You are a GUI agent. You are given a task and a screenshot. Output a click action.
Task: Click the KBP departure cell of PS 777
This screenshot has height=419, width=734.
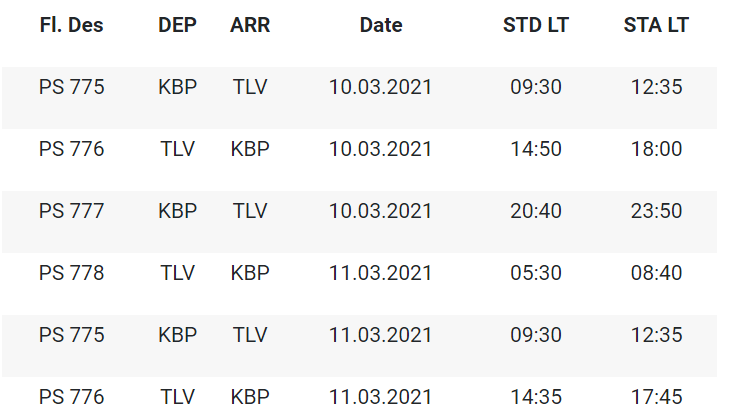(x=177, y=211)
